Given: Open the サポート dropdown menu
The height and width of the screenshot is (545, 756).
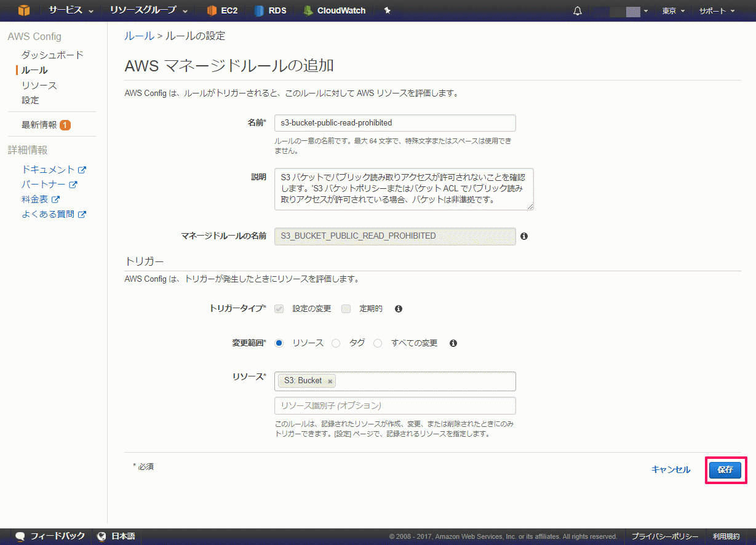Looking at the screenshot, I should click(716, 11).
